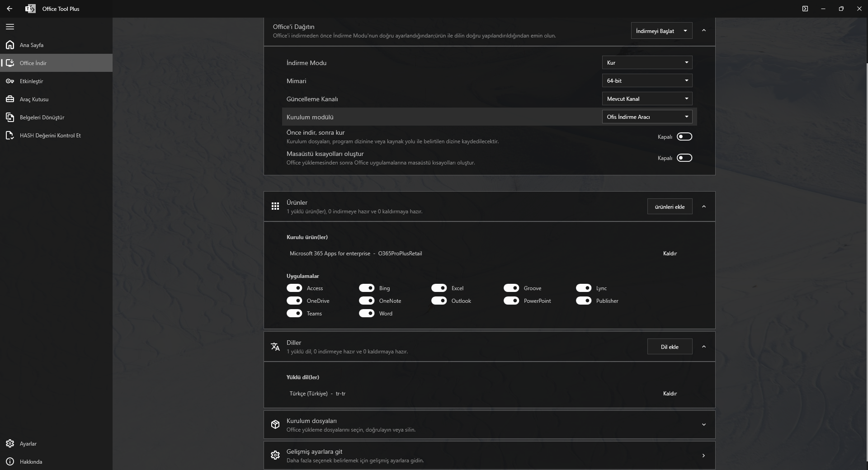Turn on Masaüstü kısayolları oluştur toggle
Viewport: 868px width, 470px height.
click(x=684, y=158)
